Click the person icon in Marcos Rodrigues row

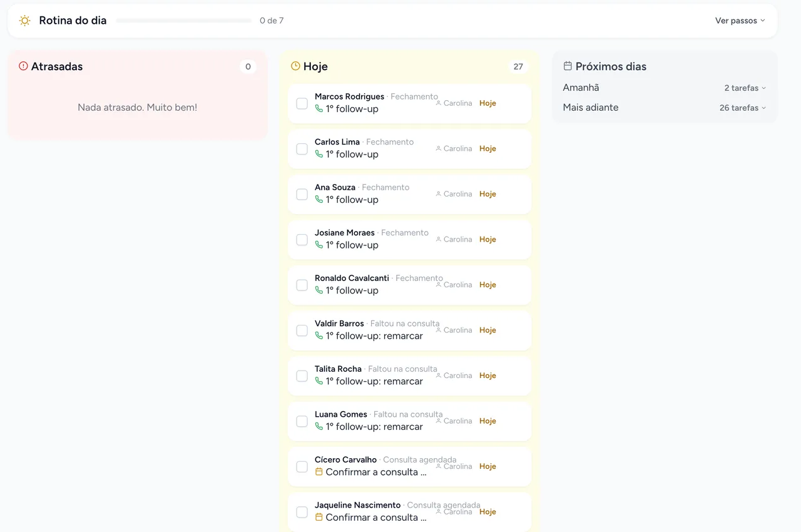[439, 103]
